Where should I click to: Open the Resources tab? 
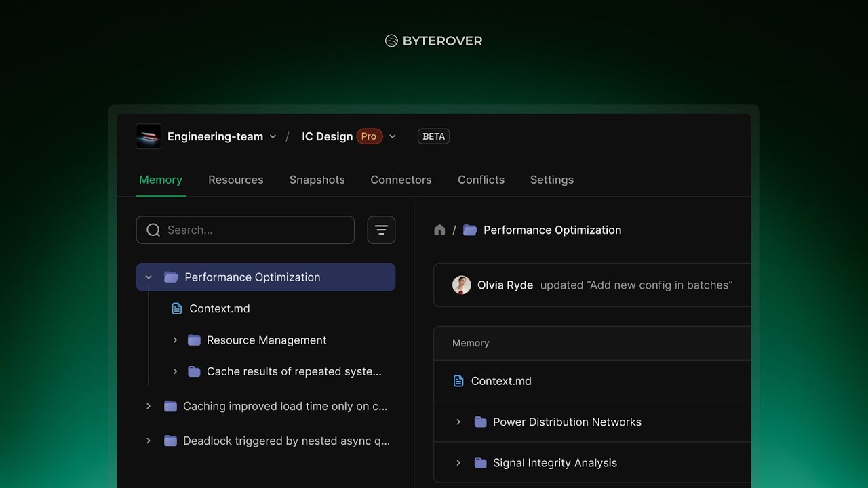pyautogui.click(x=236, y=180)
